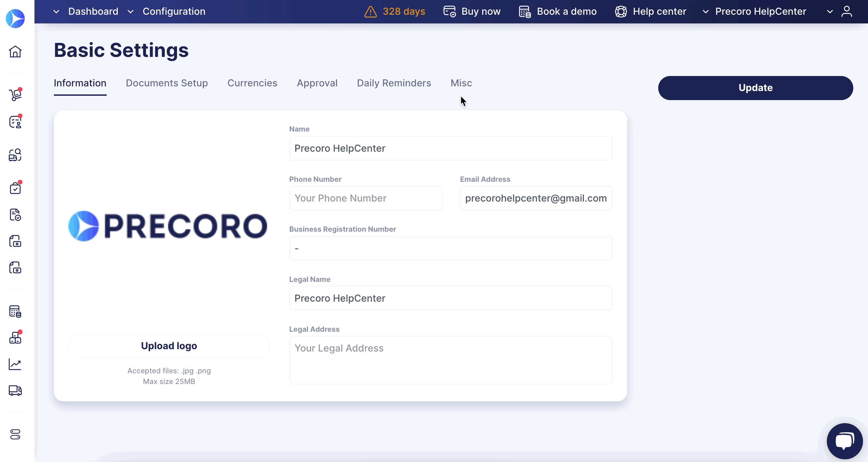
Task: Open the line chart reports sidebar icon
Action: pos(15,364)
